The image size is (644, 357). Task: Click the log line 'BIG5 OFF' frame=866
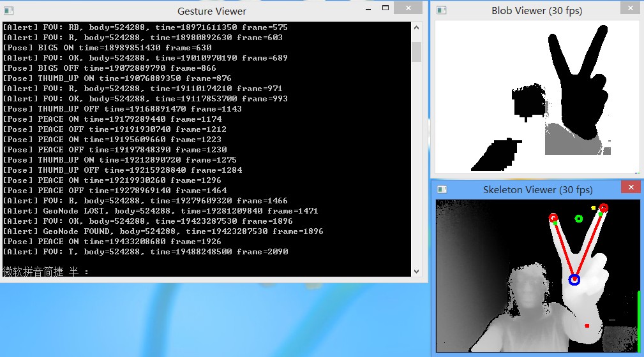[109, 68]
